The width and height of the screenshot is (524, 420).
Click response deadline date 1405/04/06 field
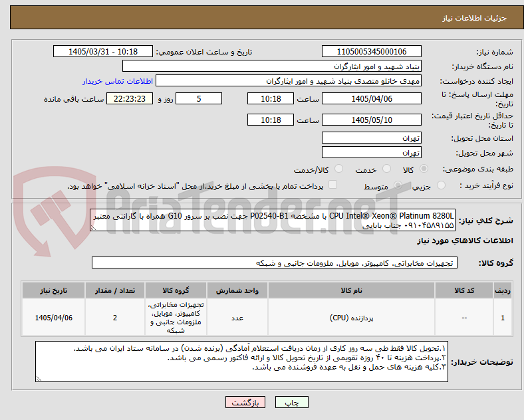tap(372, 99)
